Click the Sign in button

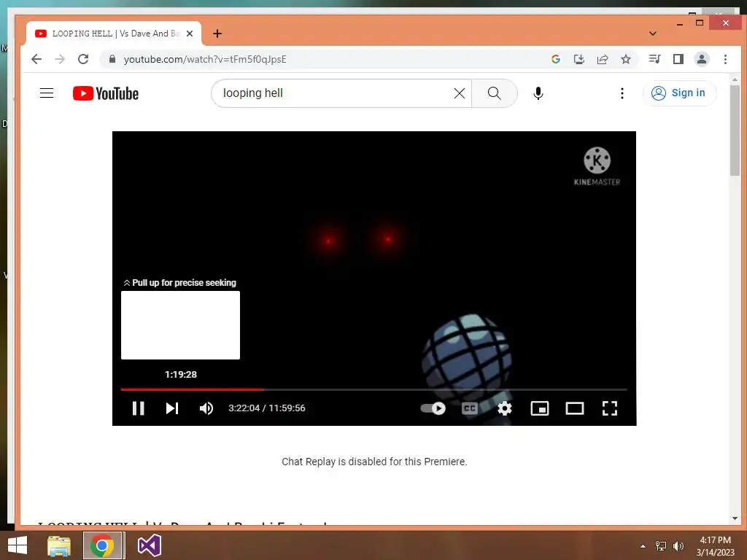[x=678, y=93]
